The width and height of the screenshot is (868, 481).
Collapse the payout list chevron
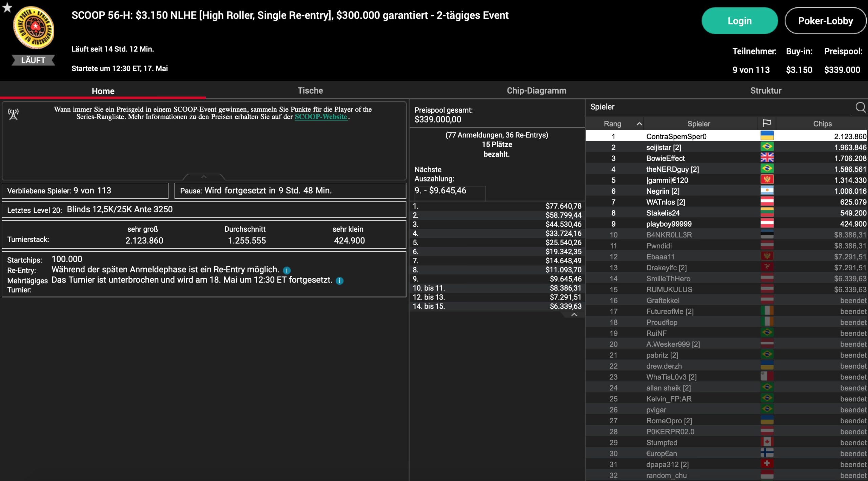tap(574, 315)
